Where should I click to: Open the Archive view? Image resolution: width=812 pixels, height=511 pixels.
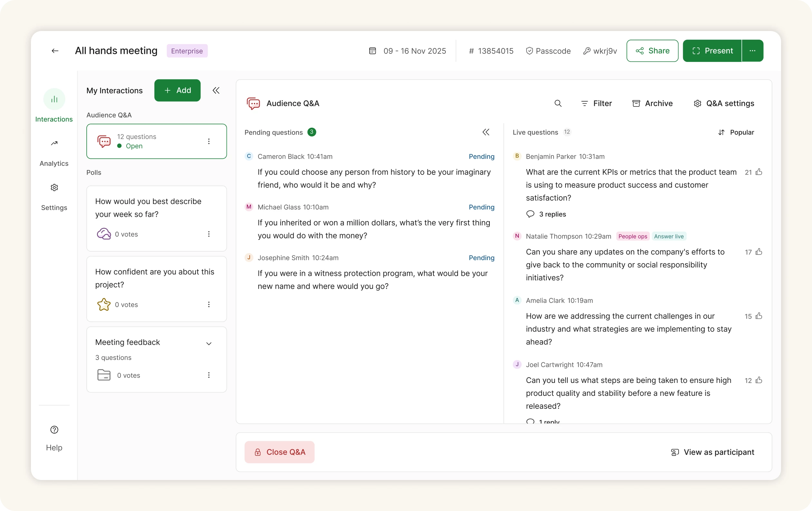pos(652,103)
